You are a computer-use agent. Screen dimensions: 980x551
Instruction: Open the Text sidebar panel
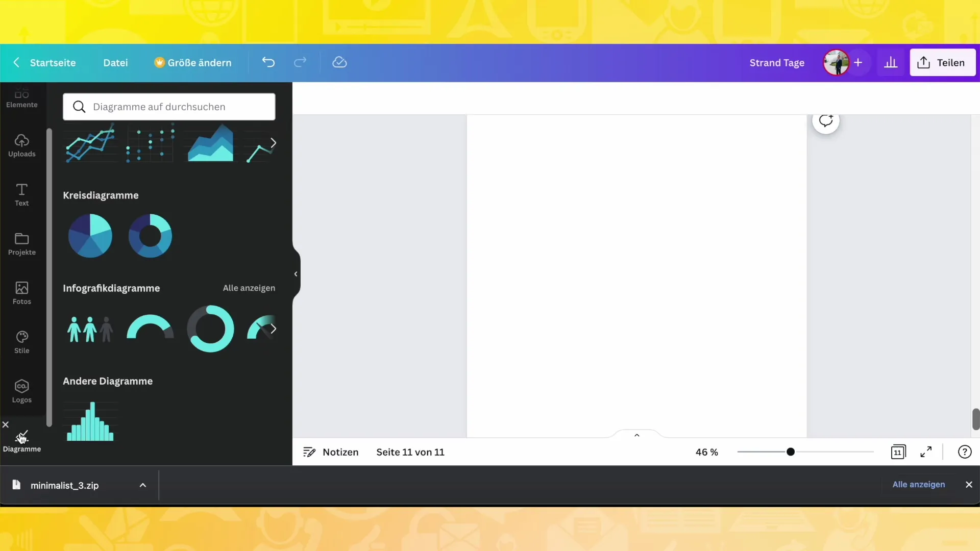click(x=22, y=195)
